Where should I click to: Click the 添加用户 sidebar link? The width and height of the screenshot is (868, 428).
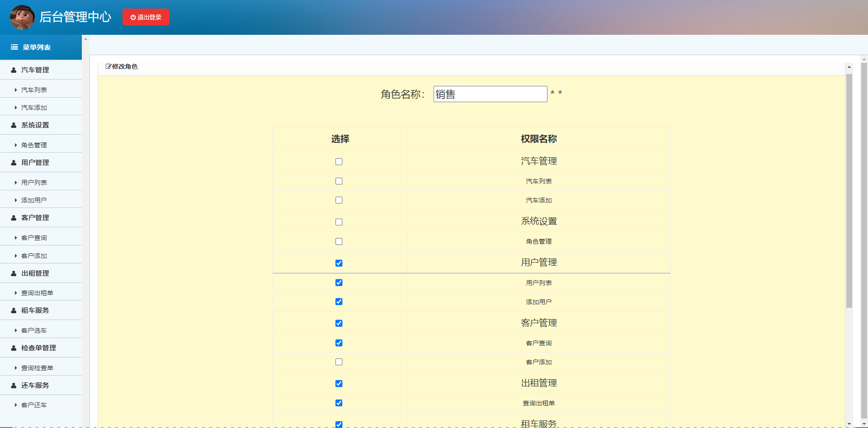pos(33,199)
